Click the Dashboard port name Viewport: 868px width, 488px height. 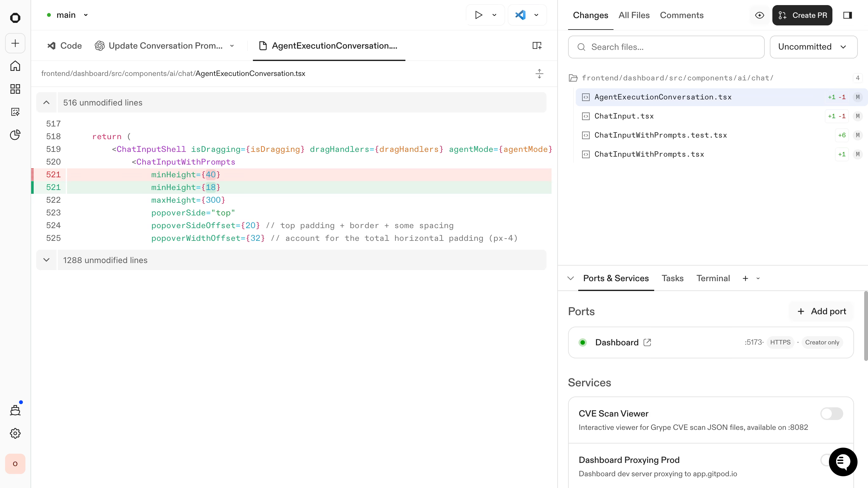click(x=617, y=342)
